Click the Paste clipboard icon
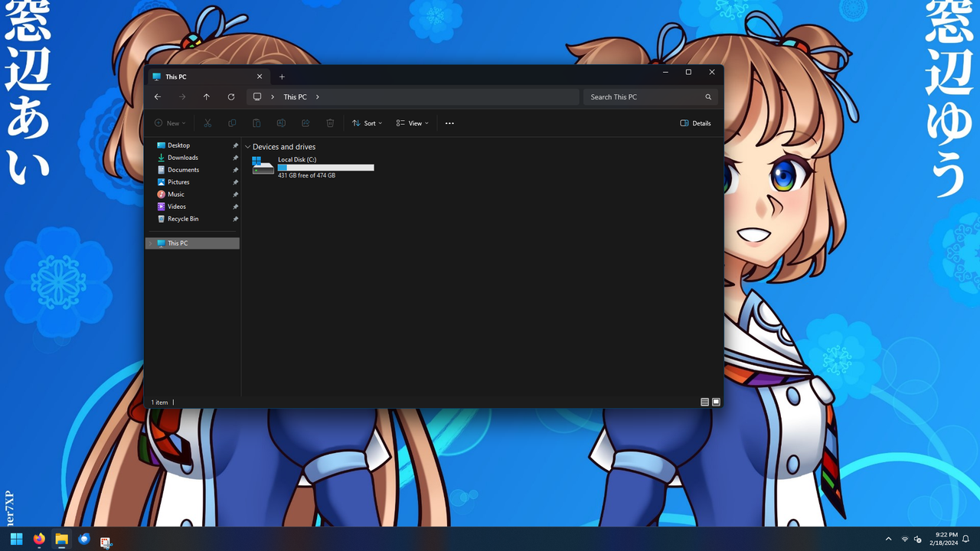The height and width of the screenshot is (551, 980). (256, 123)
